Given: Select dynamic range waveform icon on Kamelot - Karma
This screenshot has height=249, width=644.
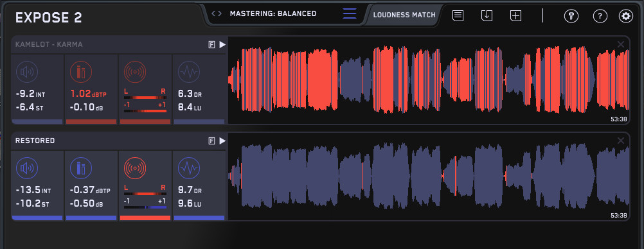Looking at the screenshot, I should 189,73.
